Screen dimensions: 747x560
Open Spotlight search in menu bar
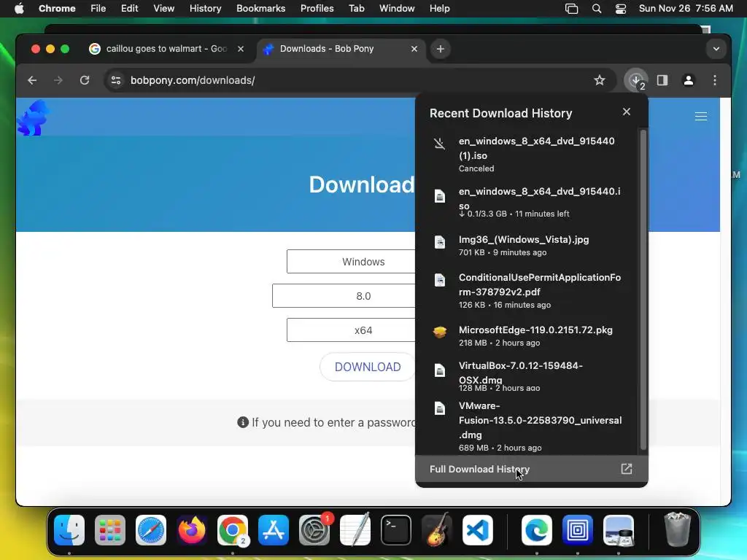[x=597, y=9]
